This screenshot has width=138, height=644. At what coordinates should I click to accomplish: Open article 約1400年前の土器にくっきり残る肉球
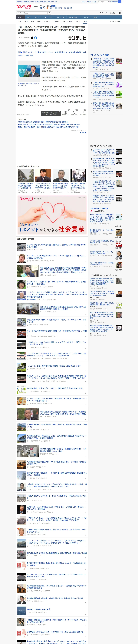56,576
